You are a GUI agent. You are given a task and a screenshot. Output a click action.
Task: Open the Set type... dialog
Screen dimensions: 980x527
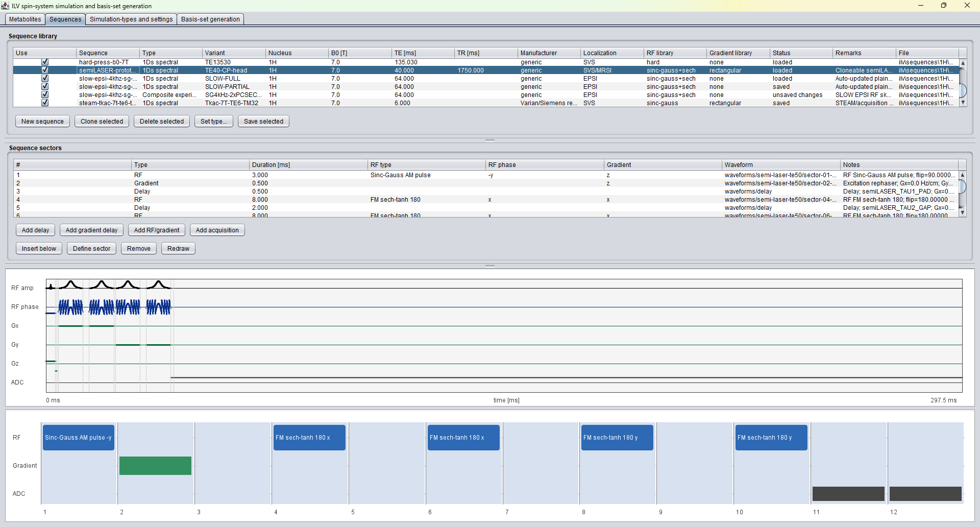click(x=214, y=121)
